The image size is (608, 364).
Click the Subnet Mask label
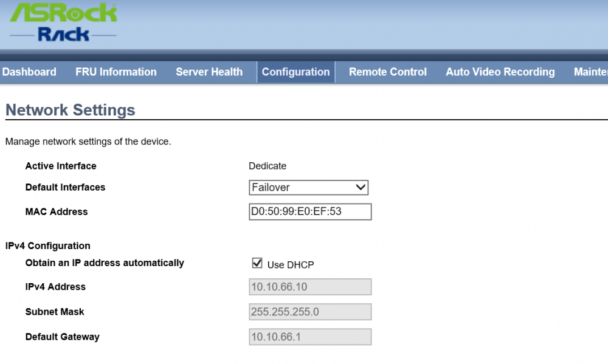[x=55, y=312]
